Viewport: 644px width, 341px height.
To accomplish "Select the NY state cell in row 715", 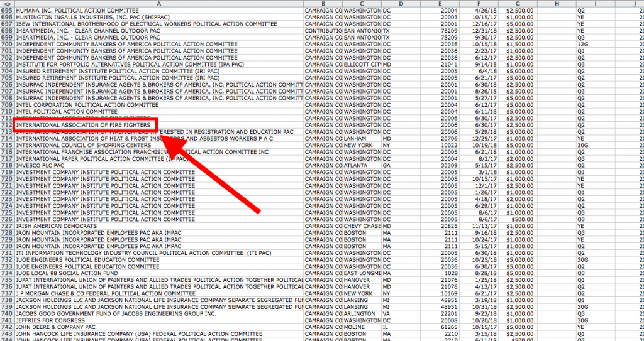I will 401,145.
